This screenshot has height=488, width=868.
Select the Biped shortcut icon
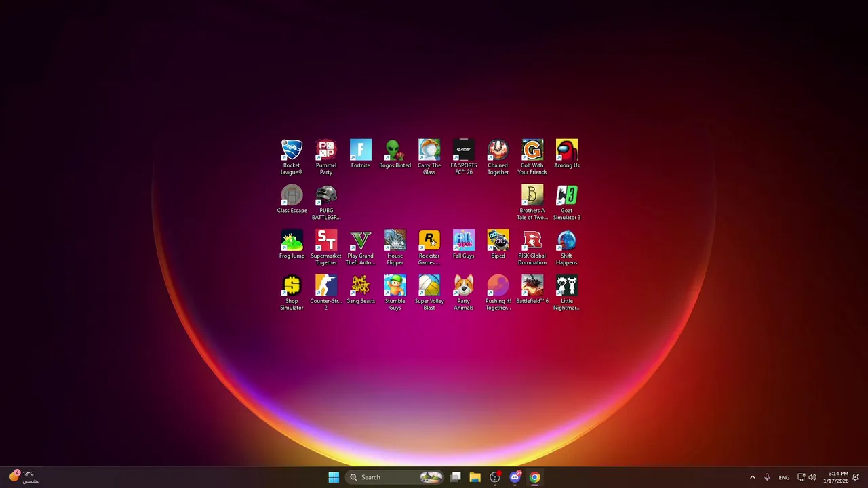(498, 245)
